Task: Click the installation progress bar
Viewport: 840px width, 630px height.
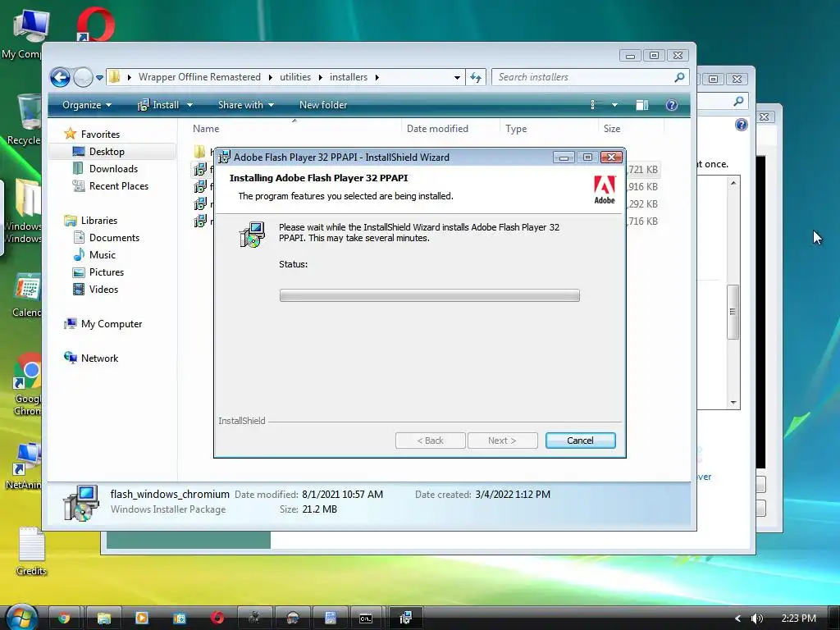Action: coord(429,295)
